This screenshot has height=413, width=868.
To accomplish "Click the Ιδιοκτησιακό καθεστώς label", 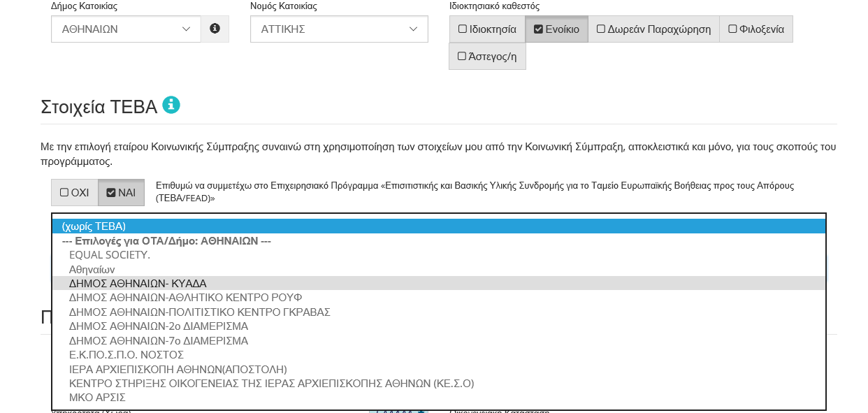I will (x=494, y=6).
